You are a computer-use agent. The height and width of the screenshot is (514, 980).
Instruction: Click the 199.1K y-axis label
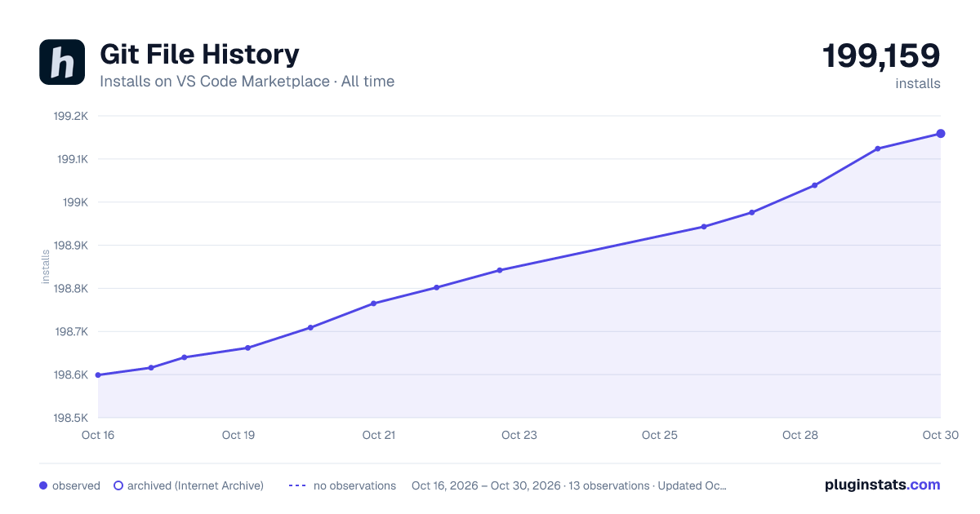[x=72, y=159]
